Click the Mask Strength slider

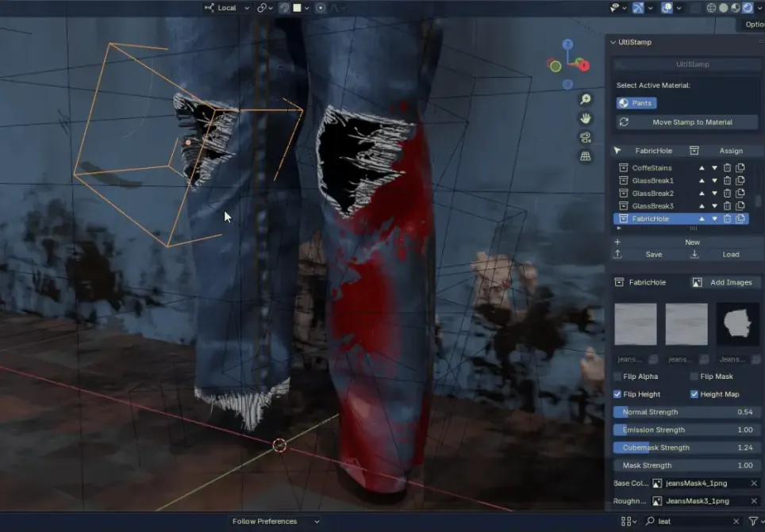click(x=686, y=465)
